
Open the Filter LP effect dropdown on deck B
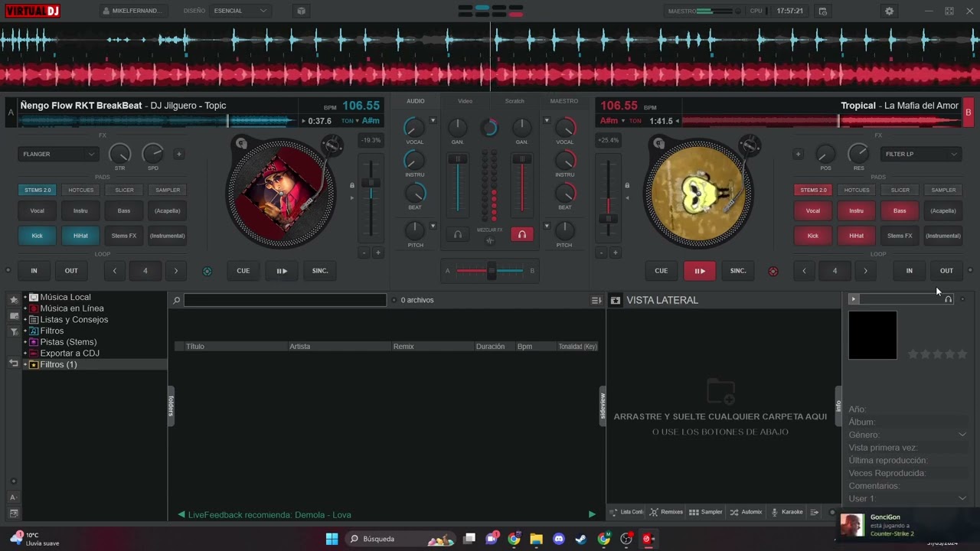921,154
